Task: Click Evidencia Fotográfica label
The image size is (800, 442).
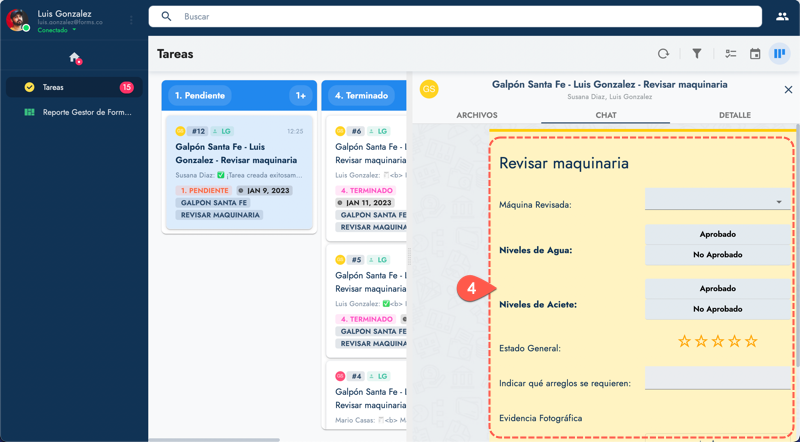Action: coord(540,418)
